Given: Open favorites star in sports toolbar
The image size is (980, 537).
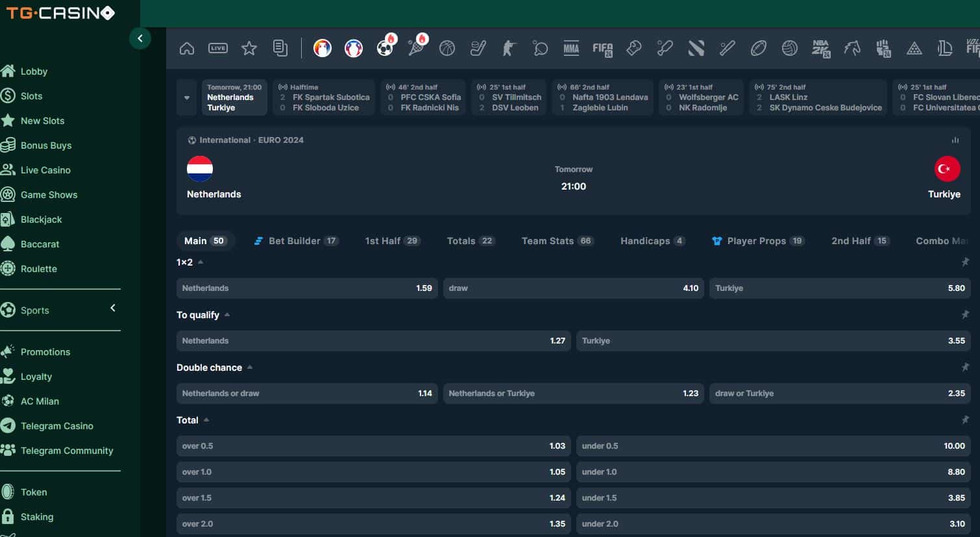Looking at the screenshot, I should [249, 48].
